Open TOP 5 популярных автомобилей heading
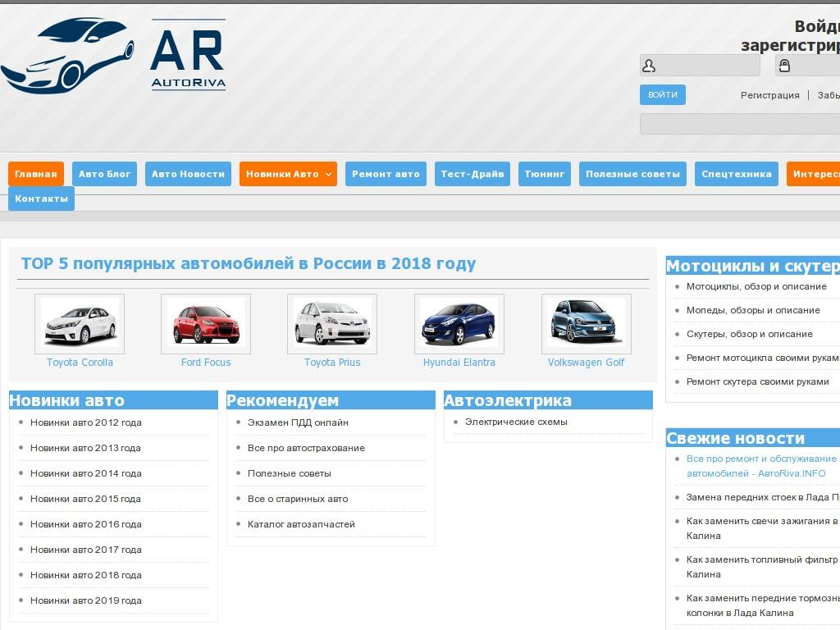The width and height of the screenshot is (840, 630). (x=249, y=263)
